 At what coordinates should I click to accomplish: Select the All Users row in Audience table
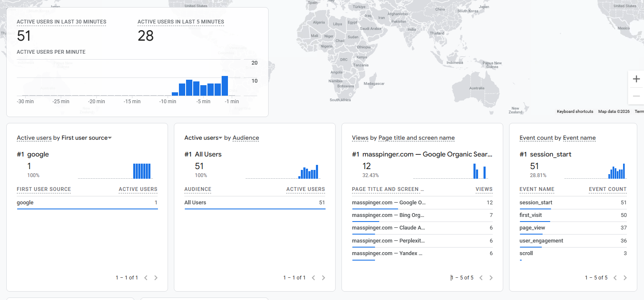[255, 203]
